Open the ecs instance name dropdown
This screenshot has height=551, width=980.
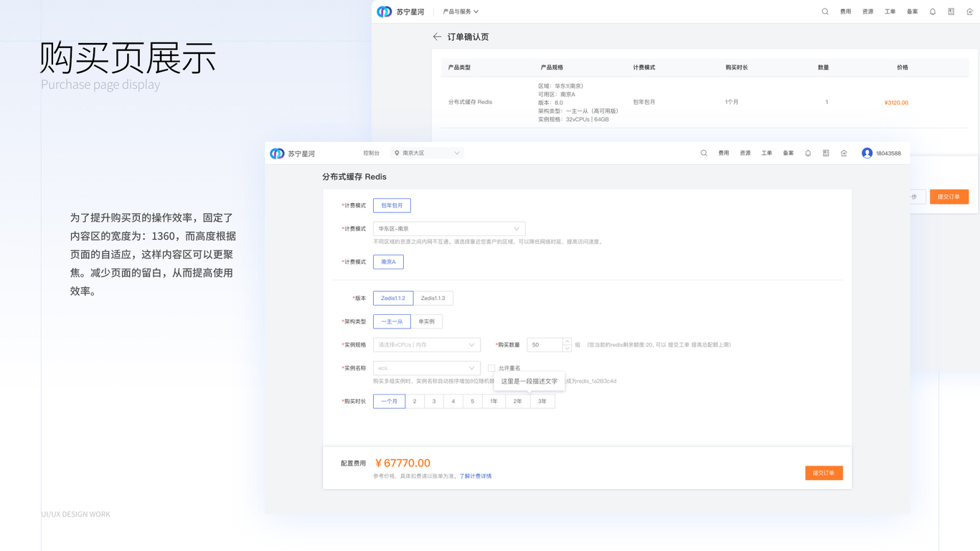click(x=426, y=368)
